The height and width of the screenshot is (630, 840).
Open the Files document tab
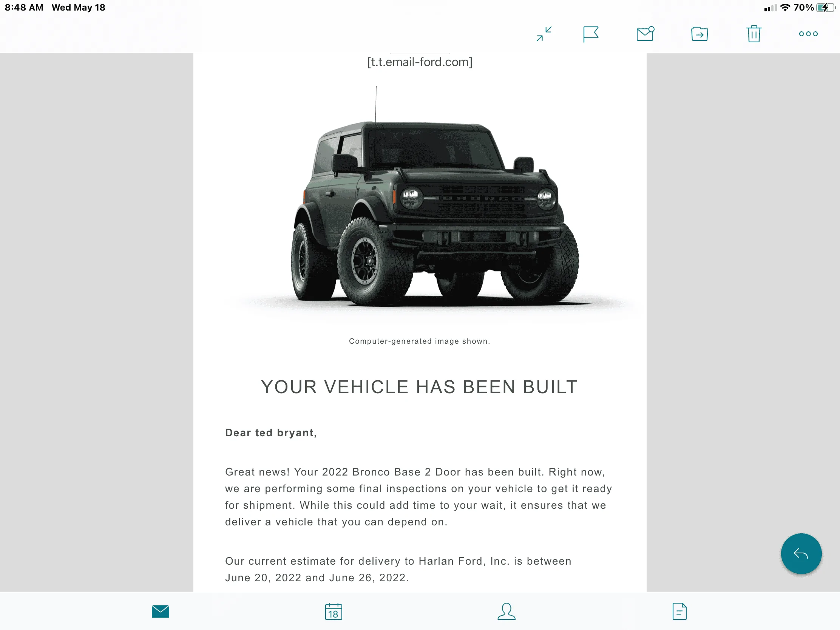[x=679, y=611]
